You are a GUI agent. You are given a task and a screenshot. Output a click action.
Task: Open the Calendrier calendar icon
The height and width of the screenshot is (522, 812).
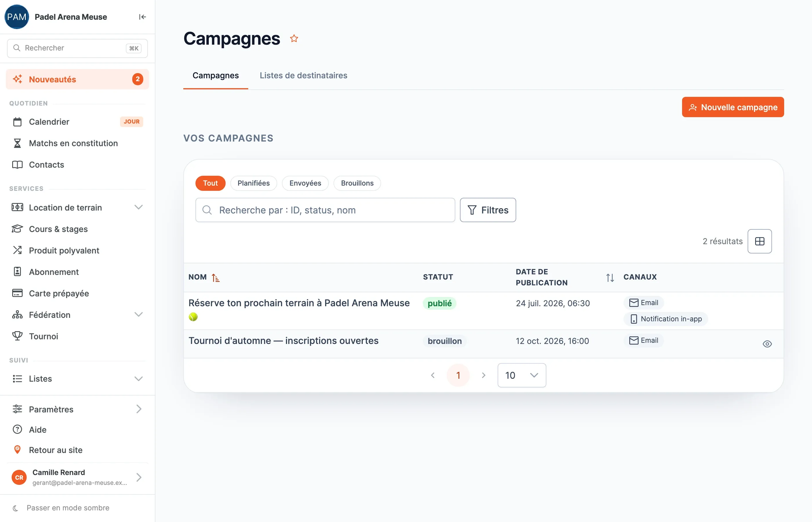(17, 122)
